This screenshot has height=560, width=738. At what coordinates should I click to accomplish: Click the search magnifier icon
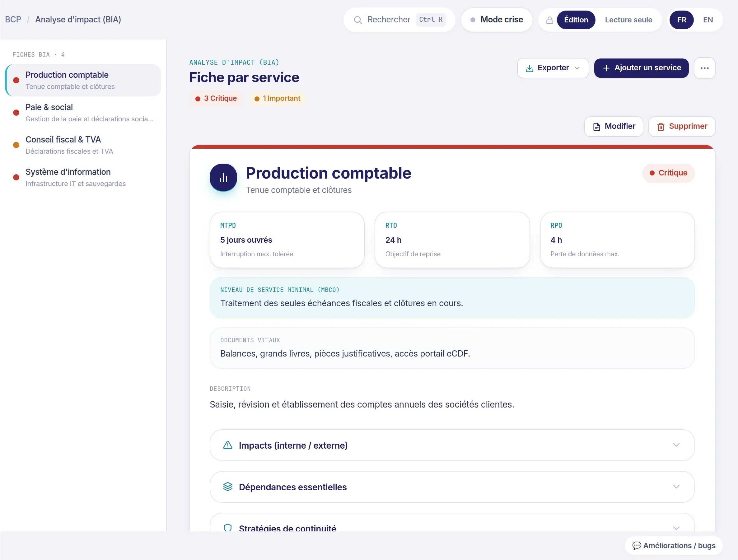point(358,20)
